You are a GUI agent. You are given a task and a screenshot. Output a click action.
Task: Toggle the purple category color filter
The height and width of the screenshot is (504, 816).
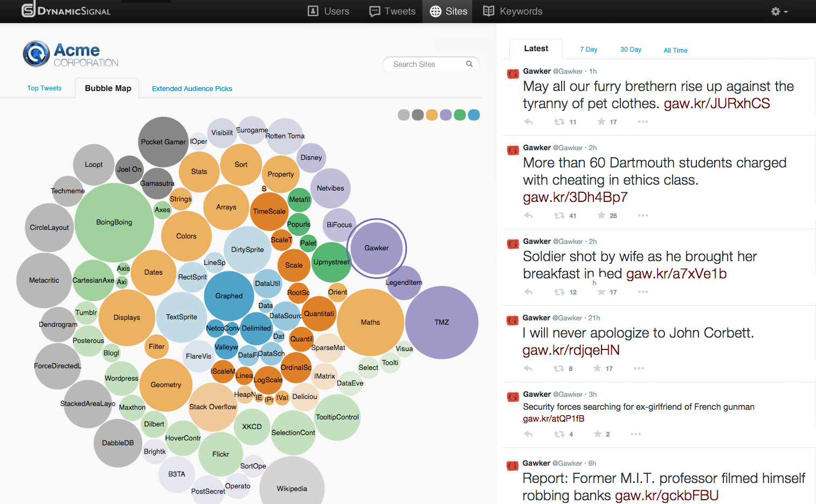[x=446, y=115]
